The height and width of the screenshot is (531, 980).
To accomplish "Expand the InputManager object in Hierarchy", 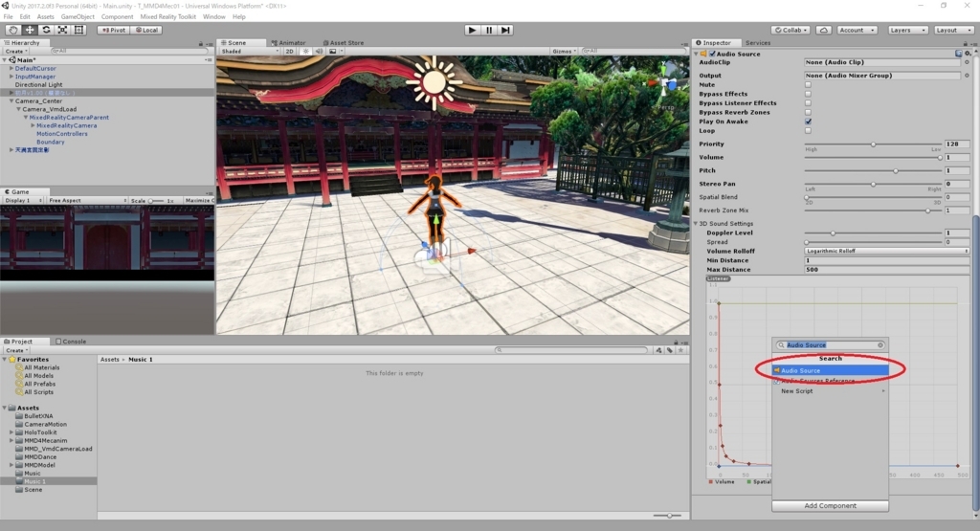I will pos(11,77).
